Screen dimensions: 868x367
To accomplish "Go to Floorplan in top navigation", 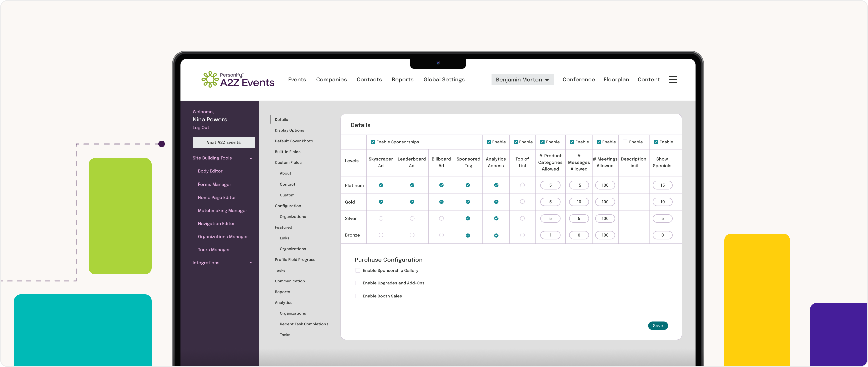I will pyautogui.click(x=616, y=80).
